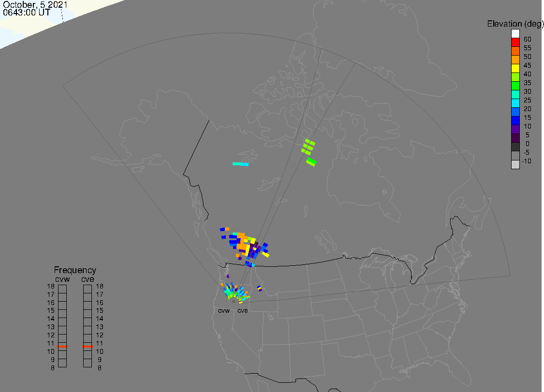Click the top cell of the cve frequency bar
This screenshot has width=544, height=392.
88,289
